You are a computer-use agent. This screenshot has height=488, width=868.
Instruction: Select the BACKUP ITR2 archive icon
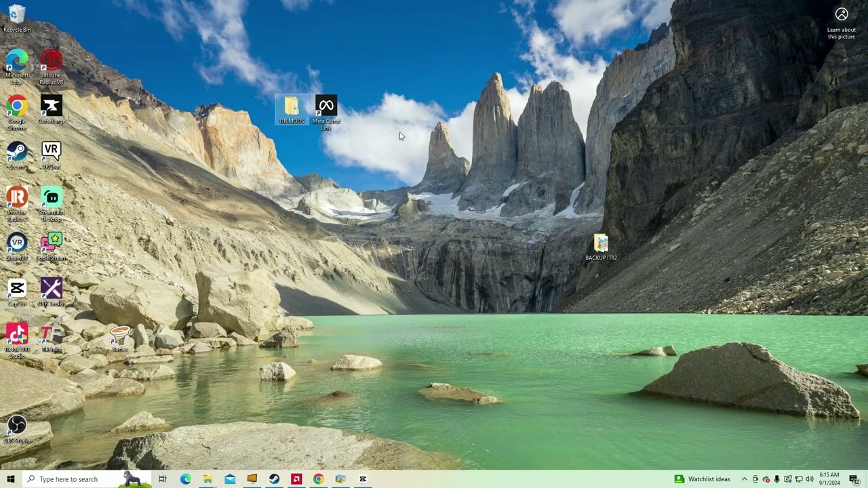coord(601,247)
